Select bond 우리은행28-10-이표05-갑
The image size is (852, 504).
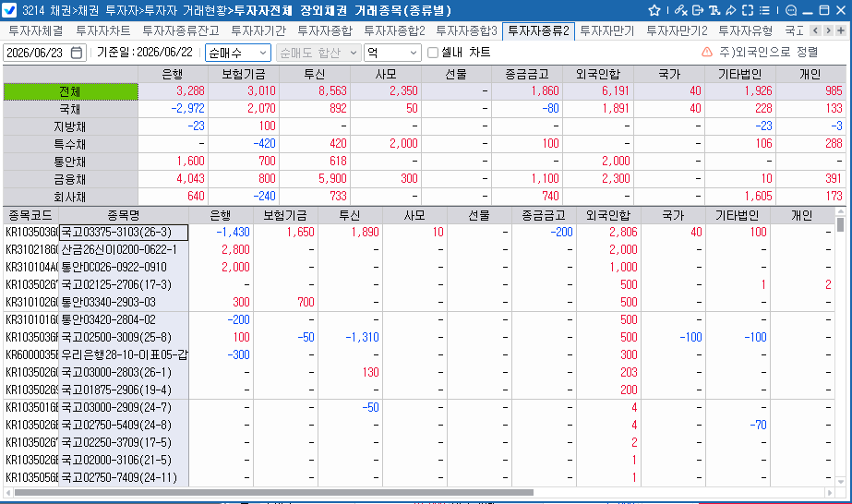[124, 354]
